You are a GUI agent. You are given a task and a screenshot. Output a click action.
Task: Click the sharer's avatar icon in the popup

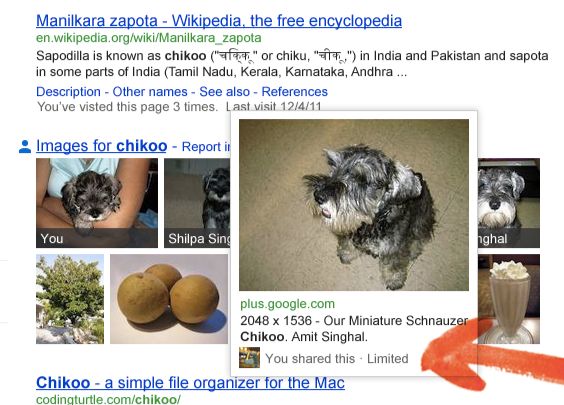249,358
